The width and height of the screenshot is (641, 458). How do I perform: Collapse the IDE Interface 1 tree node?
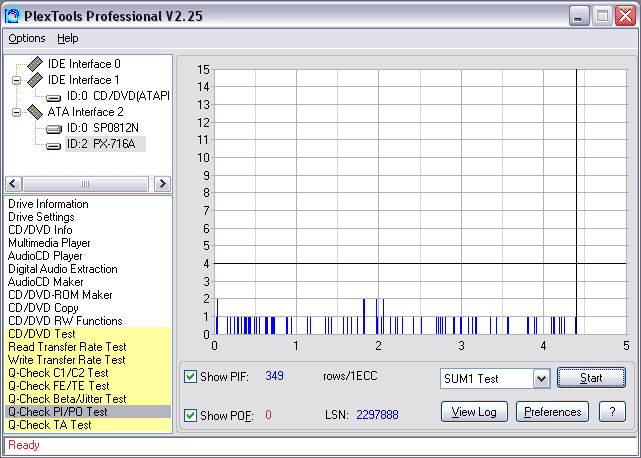[x=16, y=80]
